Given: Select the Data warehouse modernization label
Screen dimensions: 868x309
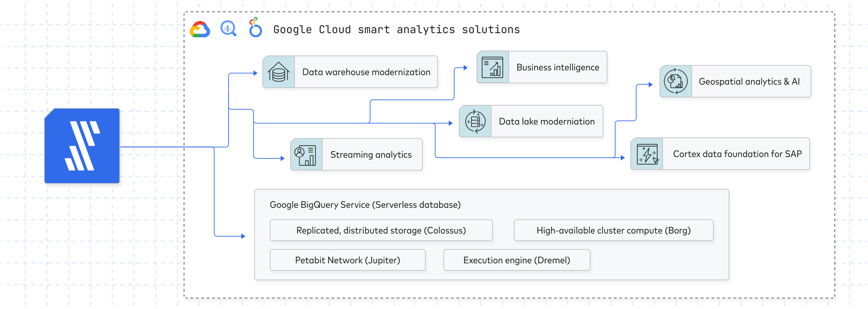Looking at the screenshot, I should tap(366, 72).
